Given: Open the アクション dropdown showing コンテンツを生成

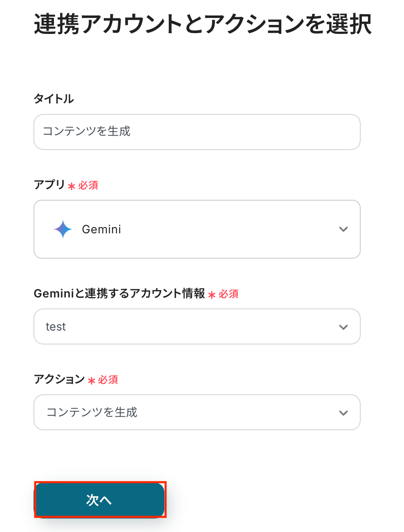Looking at the screenshot, I should [197, 412].
